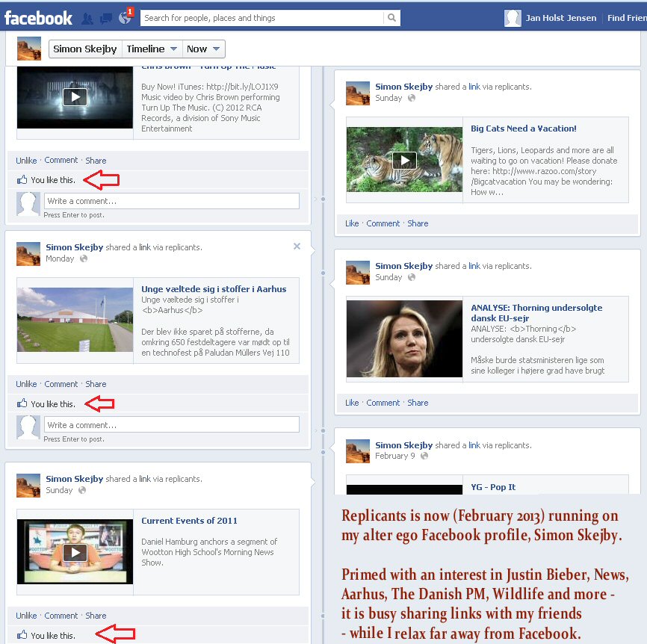This screenshot has height=644, width=647.
Task: Play the Big Cats vacation video
Action: pos(403,160)
